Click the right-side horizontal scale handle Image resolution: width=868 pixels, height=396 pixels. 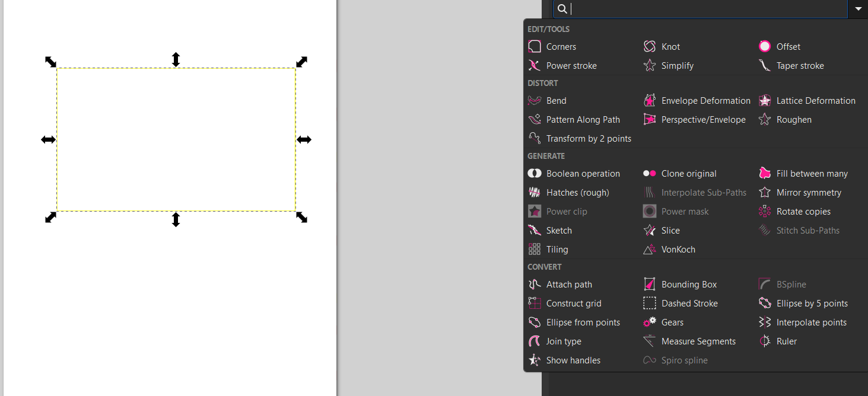click(x=304, y=140)
